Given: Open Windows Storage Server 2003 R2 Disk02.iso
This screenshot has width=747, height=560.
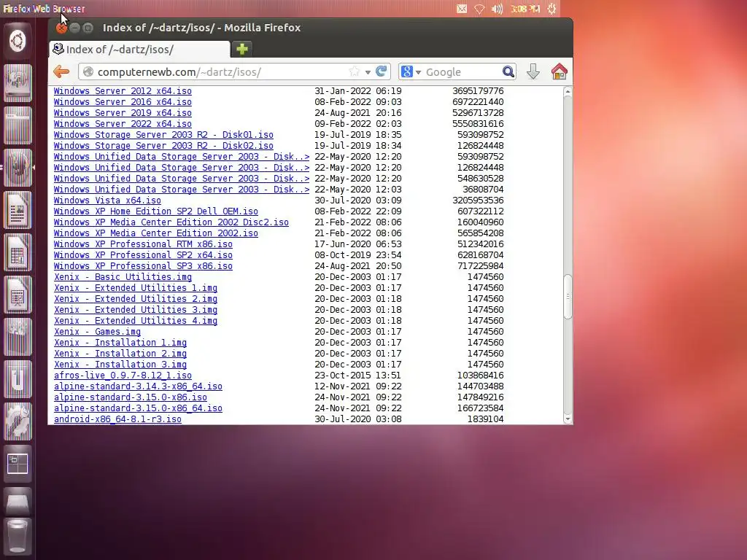Looking at the screenshot, I should (x=163, y=146).
